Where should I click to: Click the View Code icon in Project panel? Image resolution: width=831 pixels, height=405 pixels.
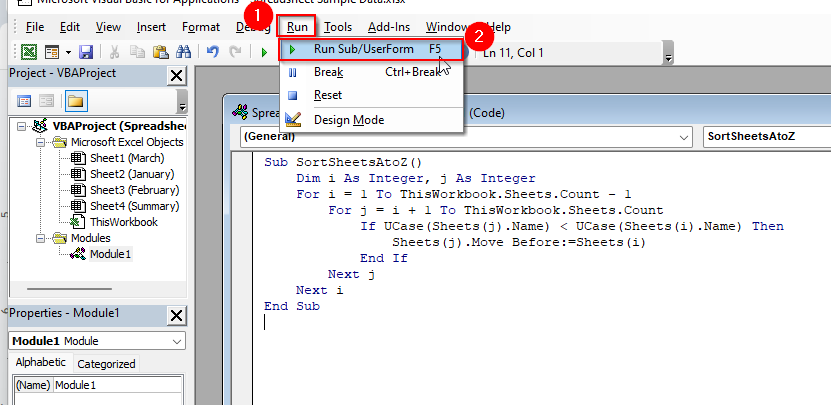point(24,101)
